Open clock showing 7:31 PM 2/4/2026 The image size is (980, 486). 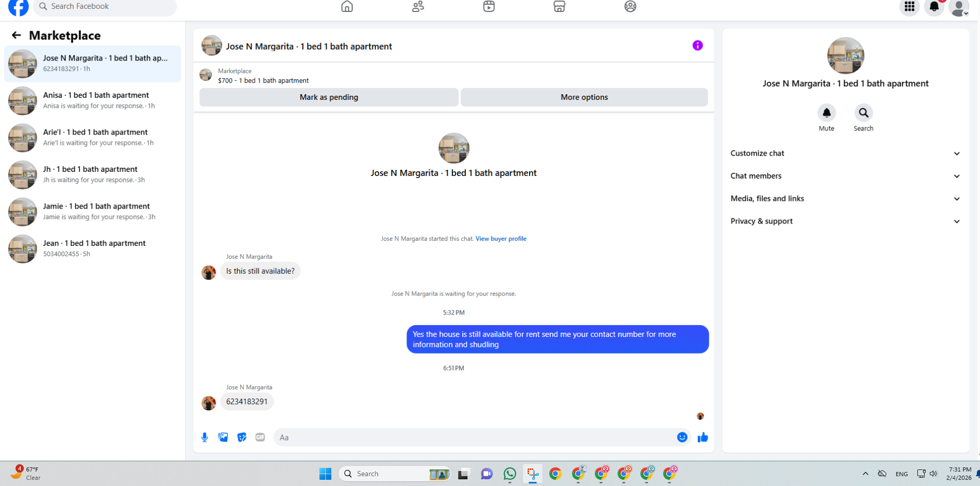[959, 474]
